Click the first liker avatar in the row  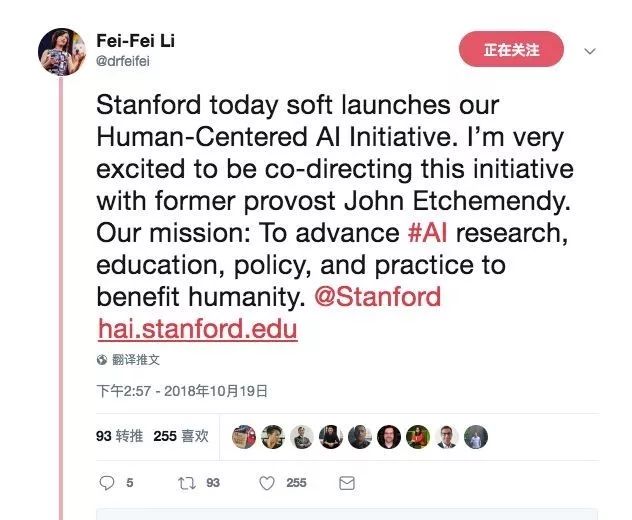click(x=243, y=436)
